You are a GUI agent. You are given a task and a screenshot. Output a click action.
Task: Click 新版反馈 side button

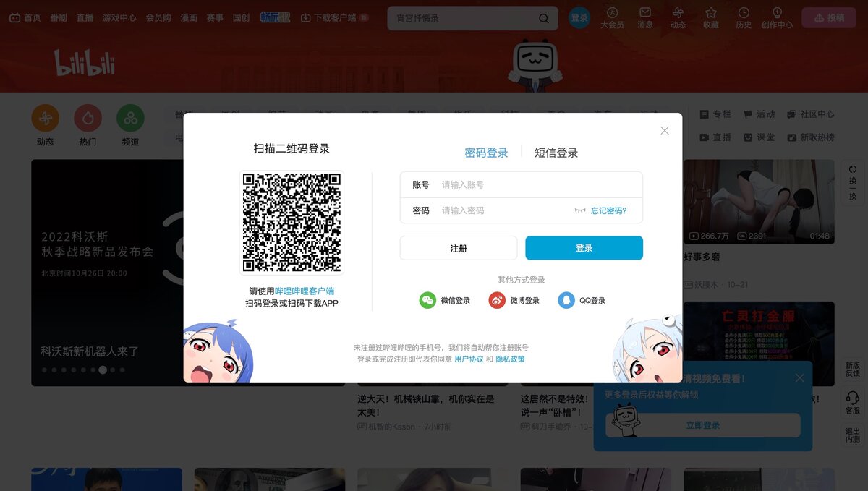tap(853, 369)
